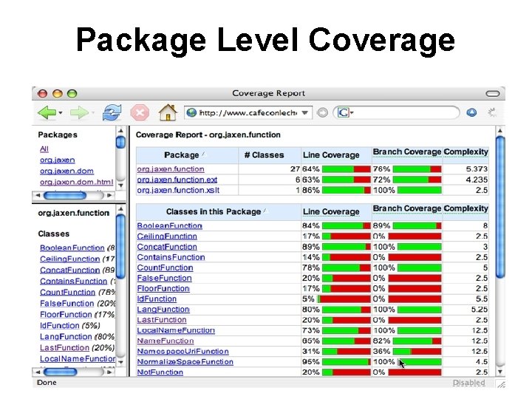Open ContainsFunction in the classes table
Viewport: 532px width, 399px height.
(x=171, y=258)
